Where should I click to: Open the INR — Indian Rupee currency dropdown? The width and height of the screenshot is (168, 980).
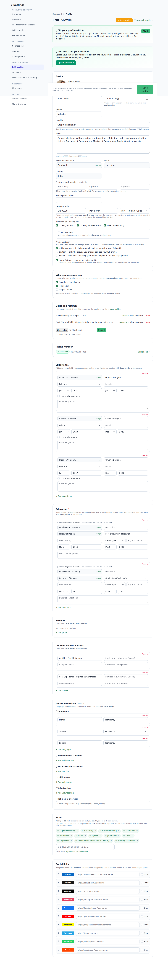[x=135, y=211]
